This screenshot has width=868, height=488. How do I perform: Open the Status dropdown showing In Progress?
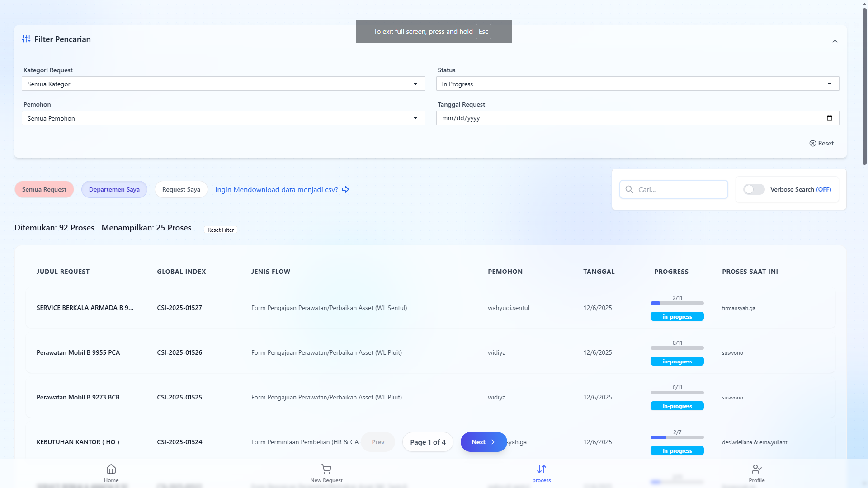637,84
